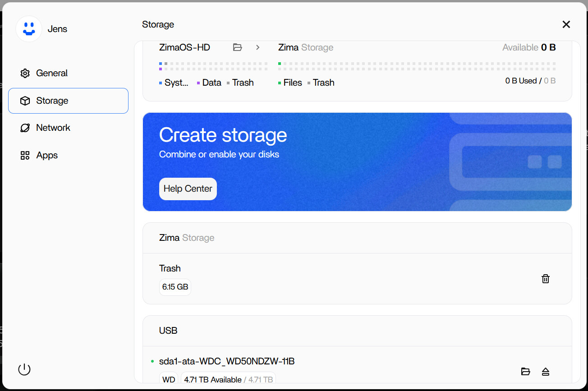Click the 6.15 GB trash size badge
This screenshot has height=391, width=588.
(x=175, y=287)
